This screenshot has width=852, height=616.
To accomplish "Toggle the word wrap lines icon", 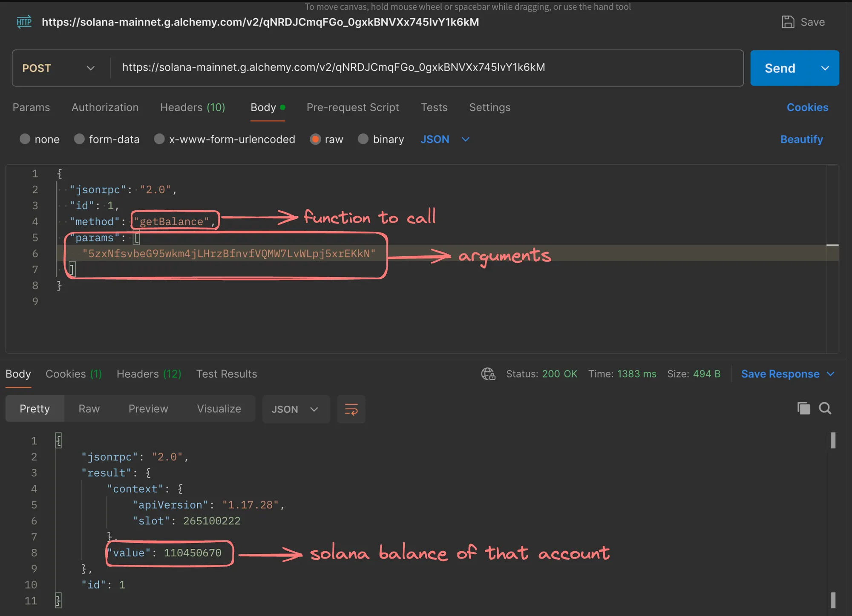I will point(351,409).
